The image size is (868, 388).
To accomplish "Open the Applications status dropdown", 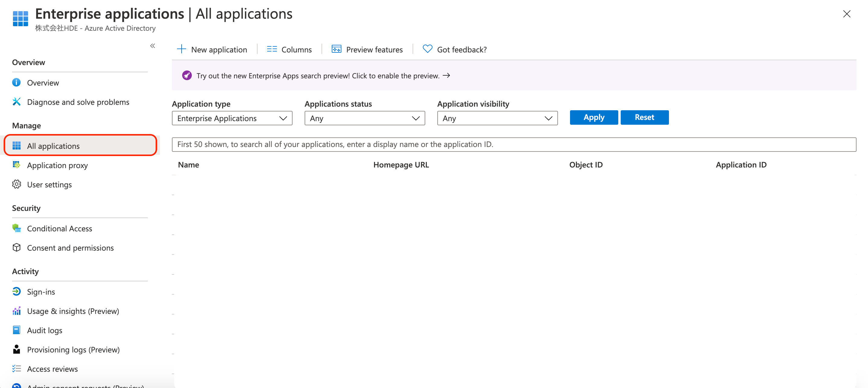I will click(365, 118).
